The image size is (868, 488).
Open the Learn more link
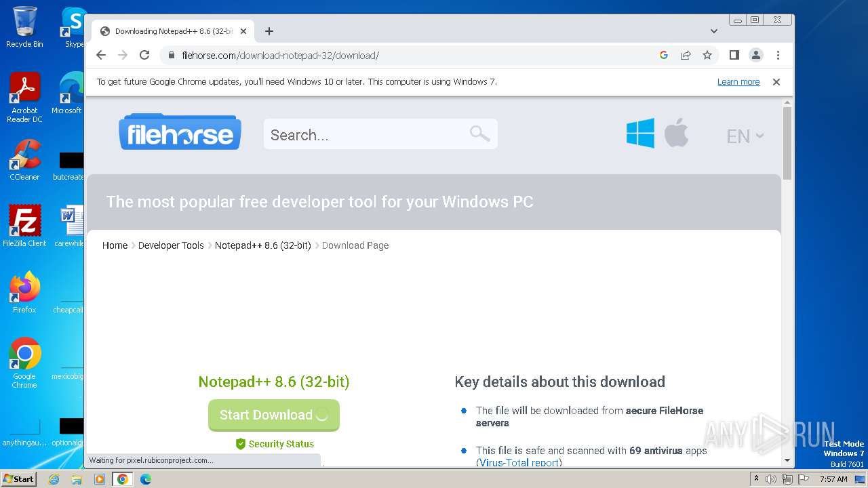(x=738, y=82)
